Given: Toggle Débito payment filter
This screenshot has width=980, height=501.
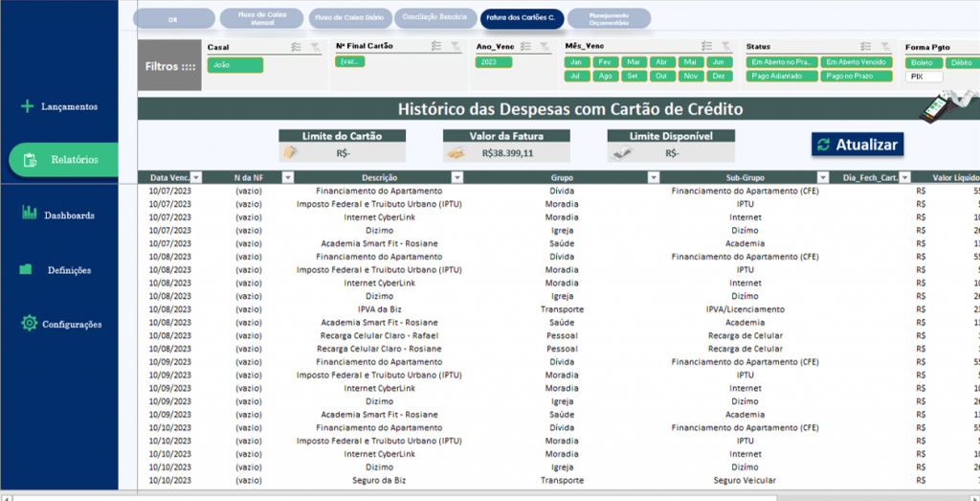Looking at the screenshot, I should click(963, 63).
